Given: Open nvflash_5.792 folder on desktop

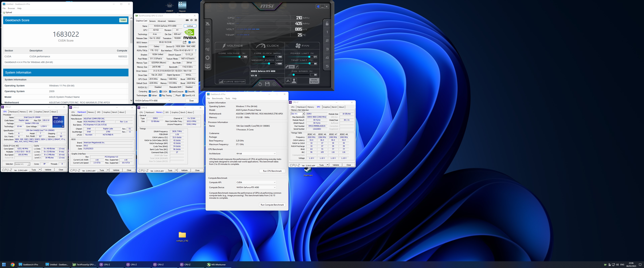Looking at the screenshot, I should coord(182,237).
